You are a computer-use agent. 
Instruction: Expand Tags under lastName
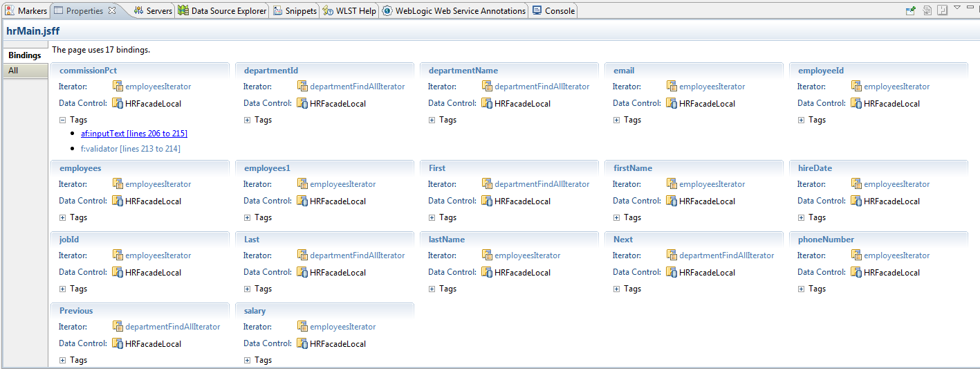point(432,289)
